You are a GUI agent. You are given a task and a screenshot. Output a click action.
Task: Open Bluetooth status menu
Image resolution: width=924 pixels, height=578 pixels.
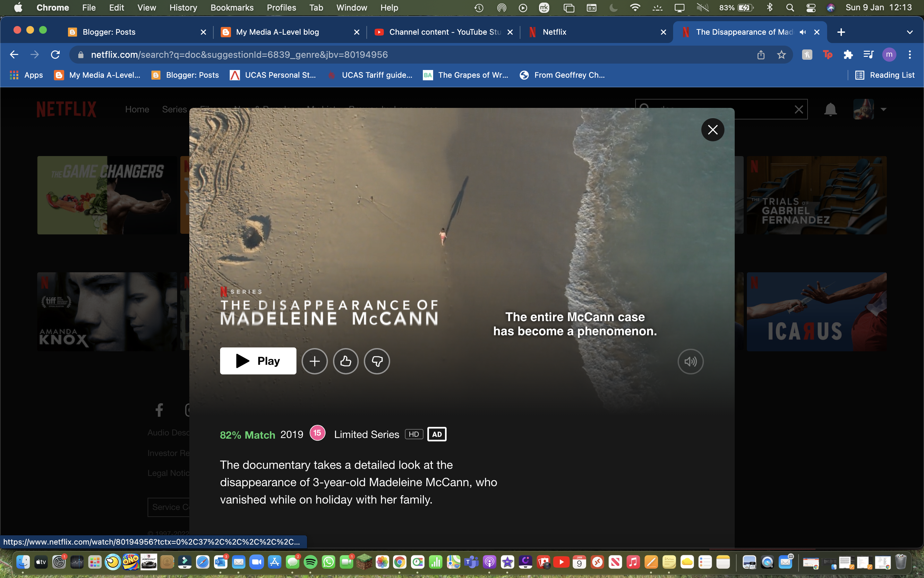[x=770, y=8]
